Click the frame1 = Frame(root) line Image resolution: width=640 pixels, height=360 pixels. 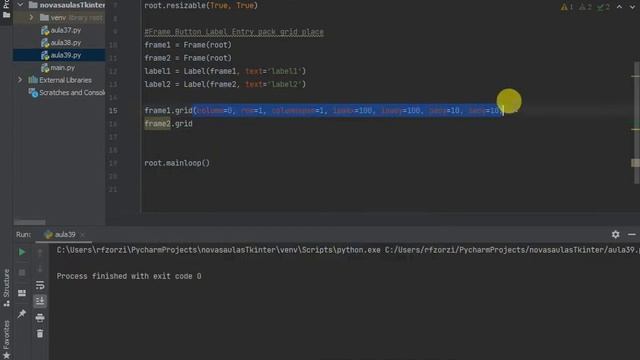coord(188,45)
